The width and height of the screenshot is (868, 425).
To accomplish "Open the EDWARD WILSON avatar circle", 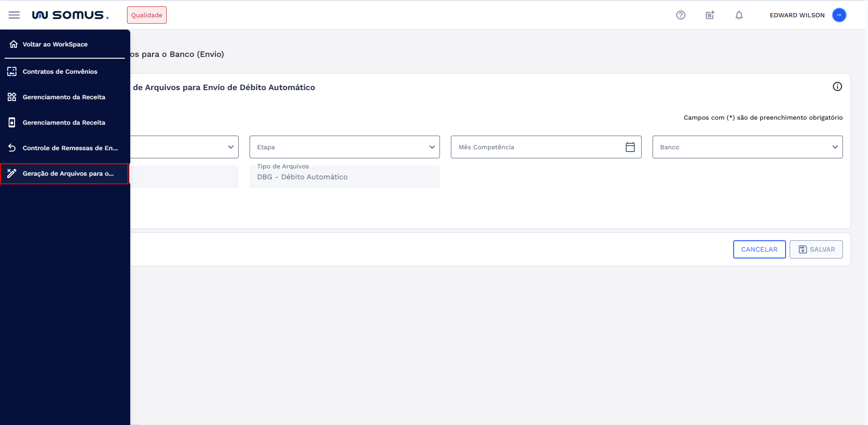I will (839, 15).
